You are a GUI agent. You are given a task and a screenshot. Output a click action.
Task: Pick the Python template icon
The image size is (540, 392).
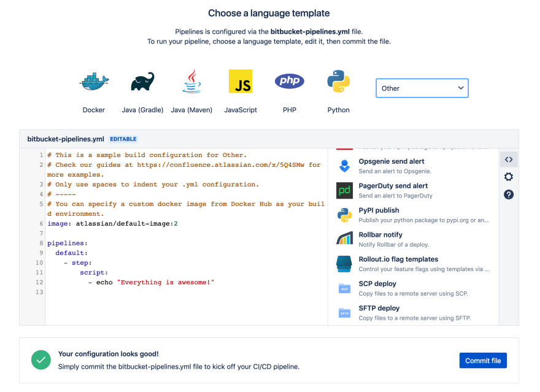pyautogui.click(x=338, y=81)
